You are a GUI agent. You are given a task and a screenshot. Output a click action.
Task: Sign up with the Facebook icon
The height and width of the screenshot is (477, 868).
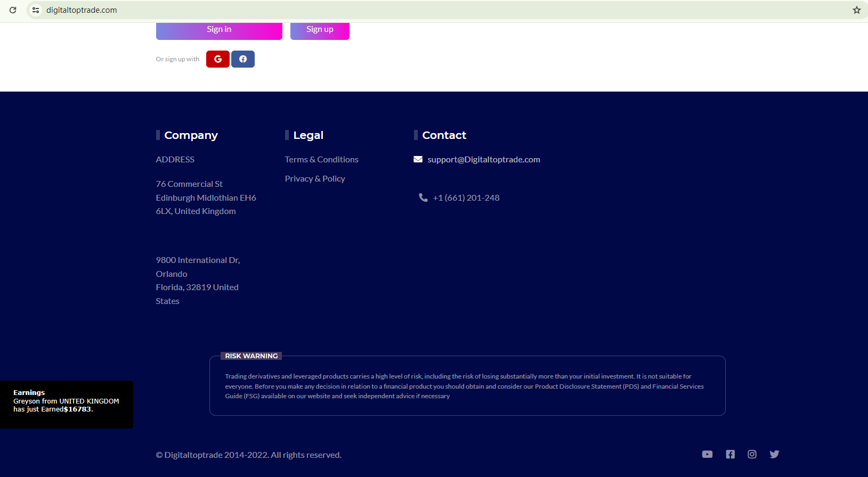coord(243,59)
